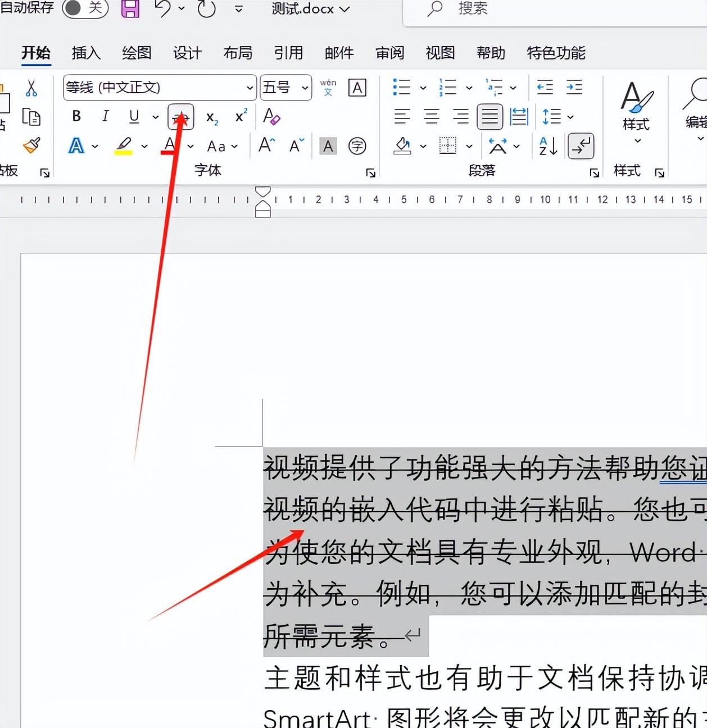
Task: Apply bullet list
Action: tap(401, 87)
